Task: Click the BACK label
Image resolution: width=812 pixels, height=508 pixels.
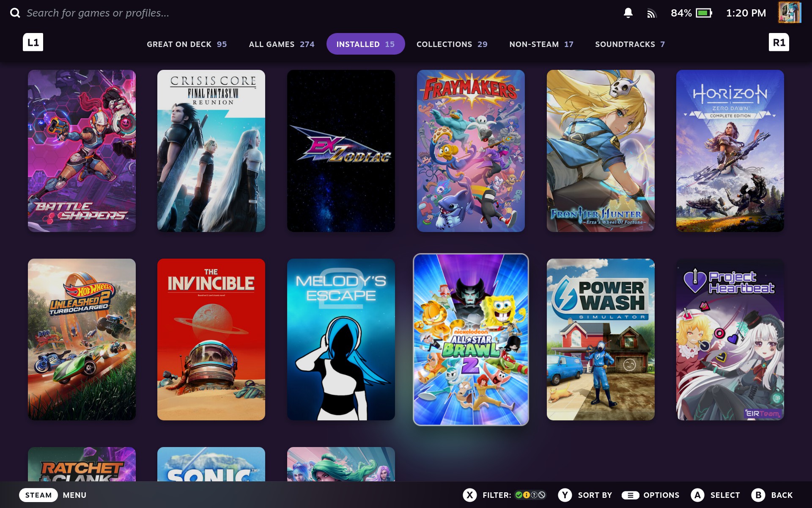Action: pos(782,495)
